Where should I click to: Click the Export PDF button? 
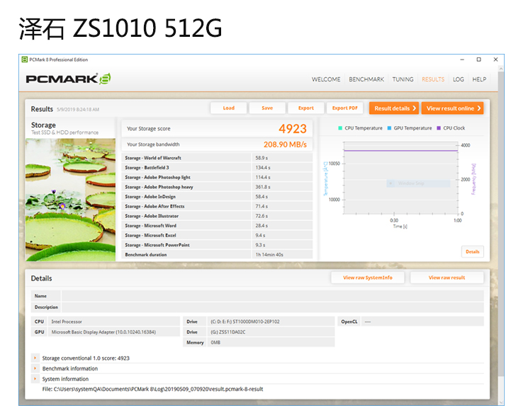pos(345,108)
